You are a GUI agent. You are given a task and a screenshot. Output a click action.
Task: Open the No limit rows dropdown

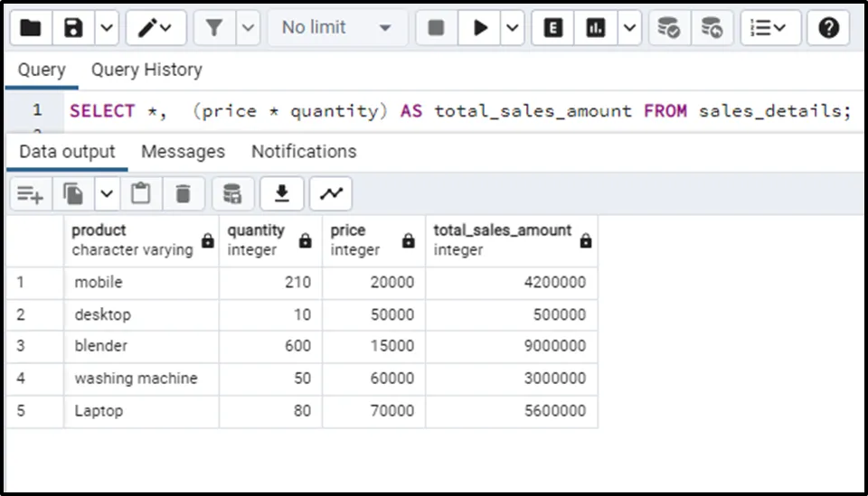[336, 28]
